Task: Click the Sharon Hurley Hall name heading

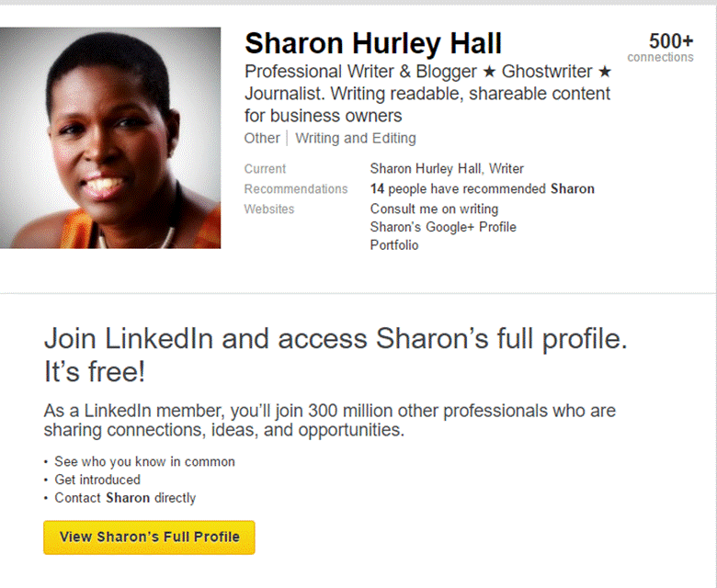Action: click(x=373, y=43)
